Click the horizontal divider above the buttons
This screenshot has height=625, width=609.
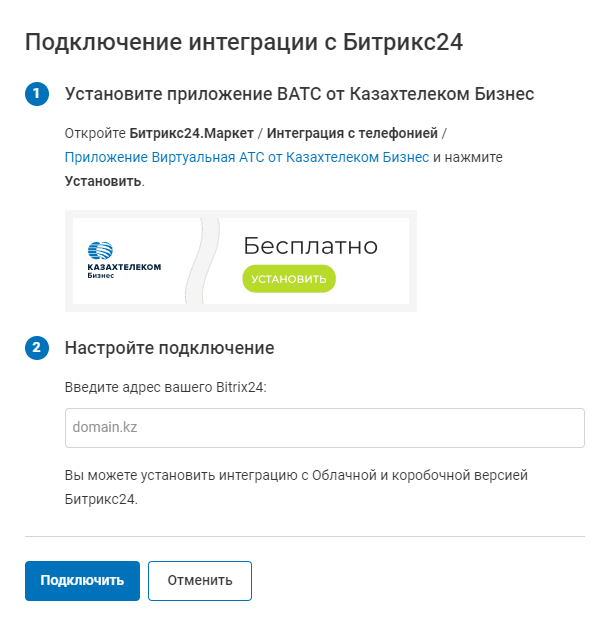(x=304, y=536)
